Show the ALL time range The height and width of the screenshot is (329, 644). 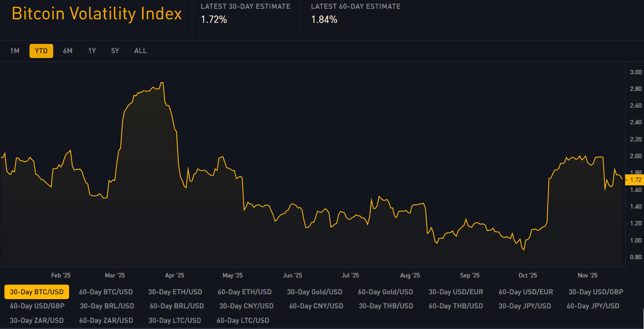(x=140, y=51)
